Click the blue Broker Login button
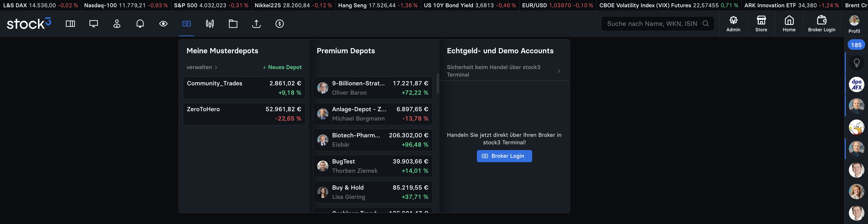The height and width of the screenshot is (224, 868). (504, 156)
